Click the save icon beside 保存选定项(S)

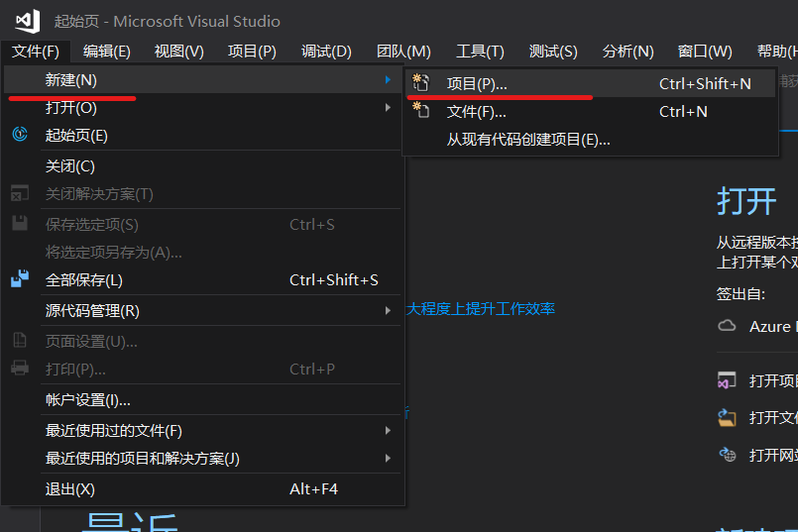[20, 223]
